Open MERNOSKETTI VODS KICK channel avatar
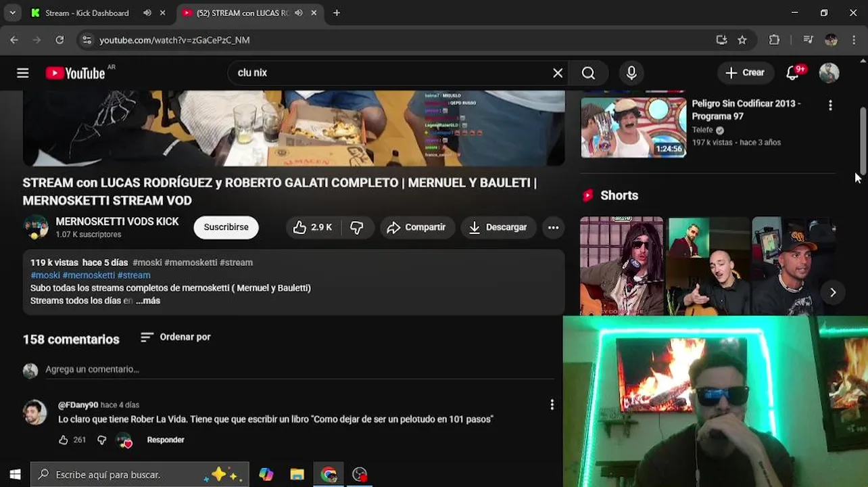The image size is (868, 487). pos(35,227)
